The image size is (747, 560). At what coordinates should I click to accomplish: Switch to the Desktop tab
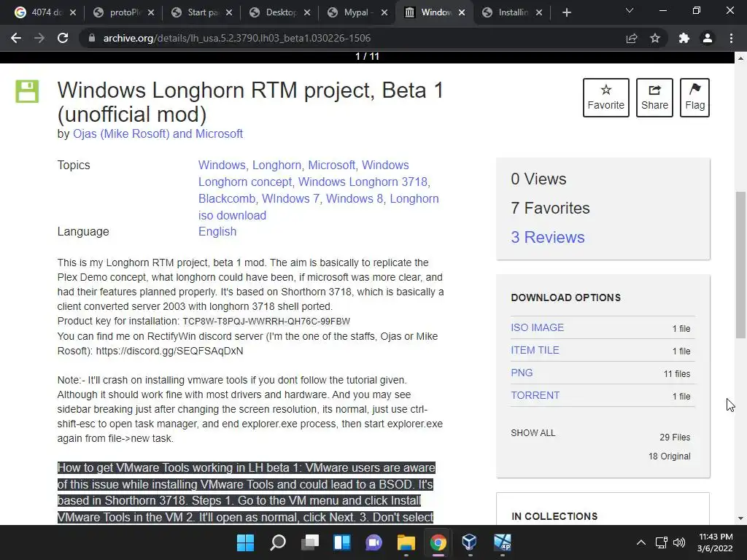275,12
